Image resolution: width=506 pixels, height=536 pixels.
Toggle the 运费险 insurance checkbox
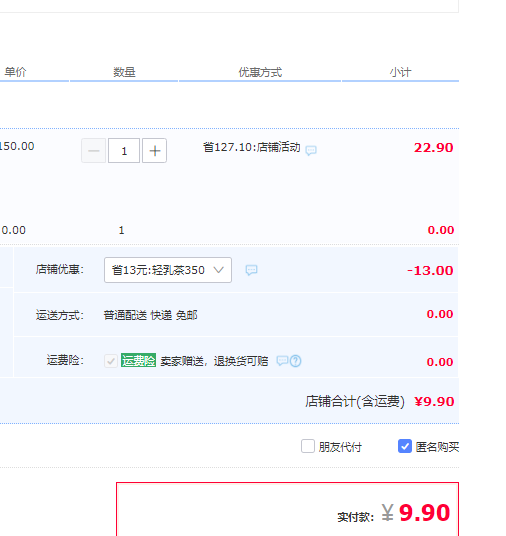click(x=111, y=361)
